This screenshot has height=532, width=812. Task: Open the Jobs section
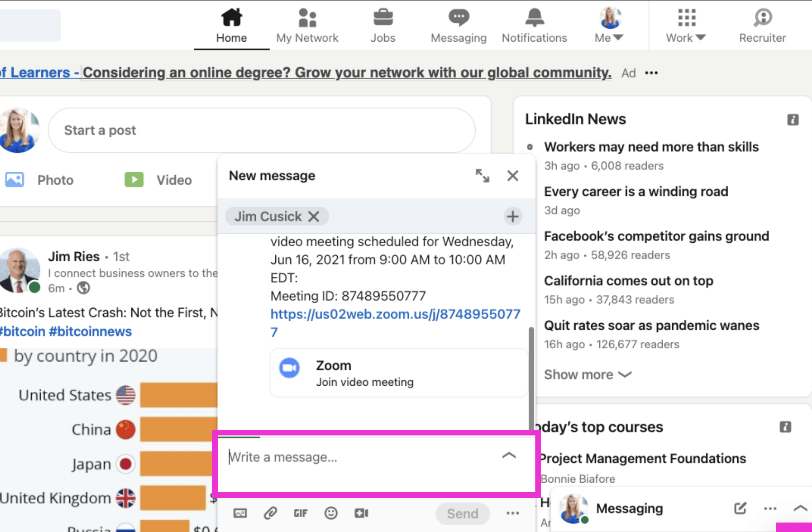383,26
